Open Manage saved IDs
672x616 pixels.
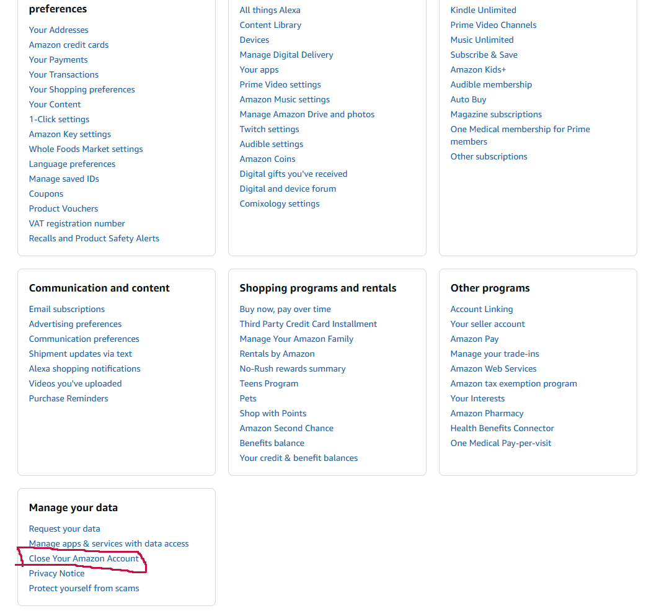(64, 179)
